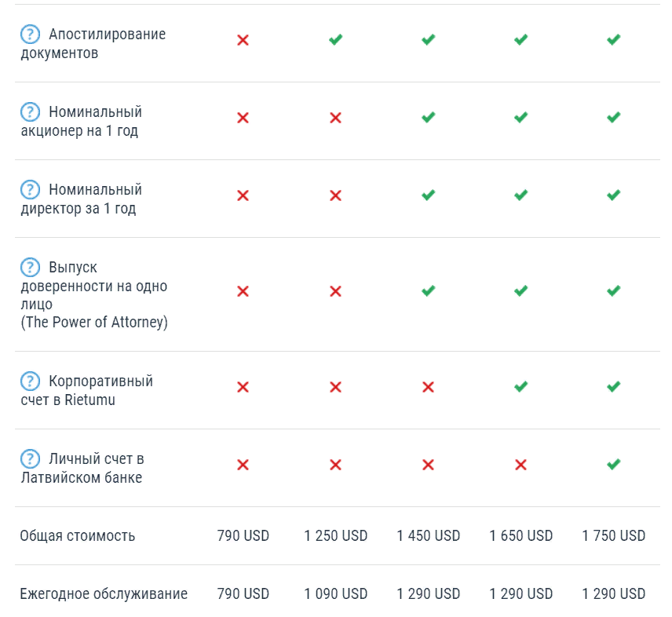672x617 pixels.
Task: Click the 1 450 USD total price
Action: tap(428, 536)
